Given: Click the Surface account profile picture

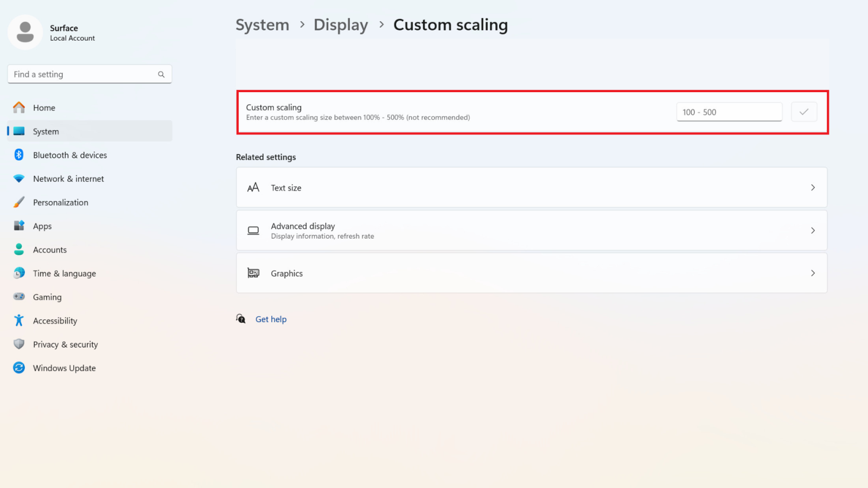Looking at the screenshot, I should [x=25, y=33].
